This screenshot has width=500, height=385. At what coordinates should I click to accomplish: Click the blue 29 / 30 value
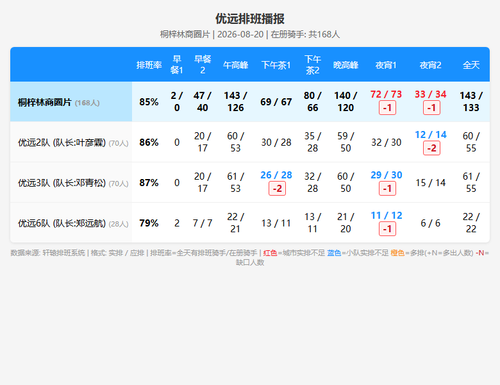(386, 175)
